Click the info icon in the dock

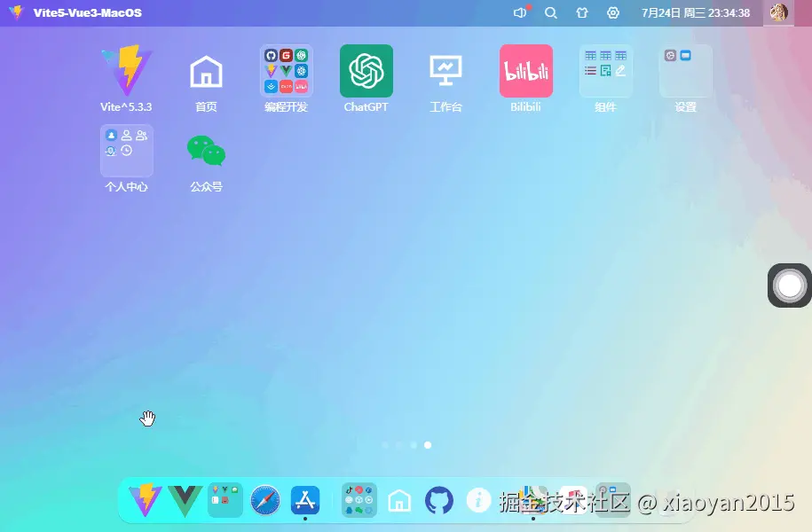(478, 500)
